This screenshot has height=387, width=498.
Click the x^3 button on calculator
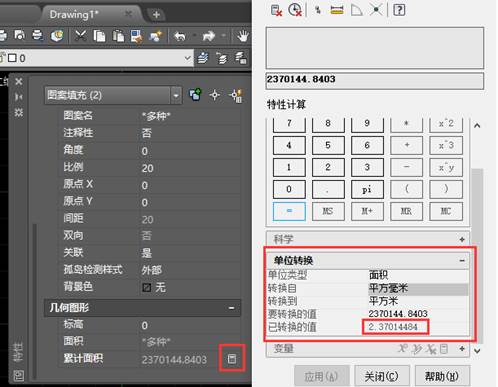pyautogui.click(x=446, y=145)
